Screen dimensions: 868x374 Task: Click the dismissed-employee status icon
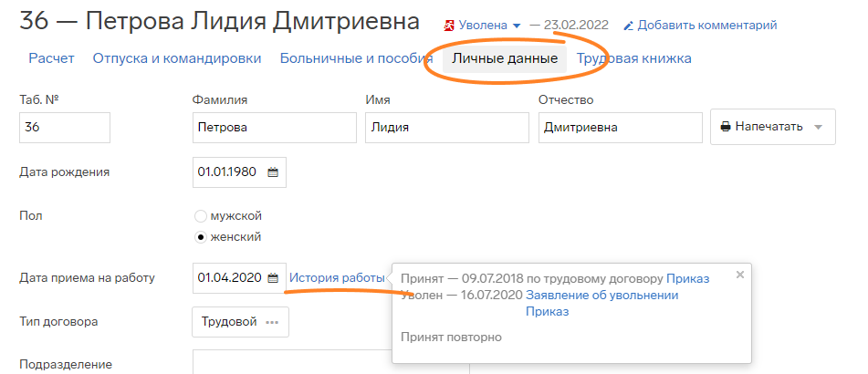coord(449,25)
